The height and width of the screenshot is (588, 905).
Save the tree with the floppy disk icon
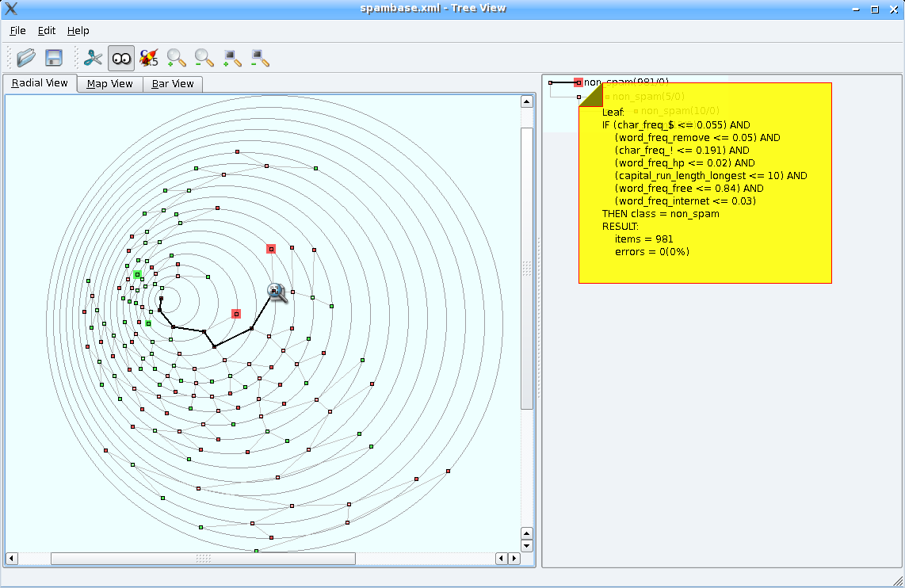click(x=54, y=58)
